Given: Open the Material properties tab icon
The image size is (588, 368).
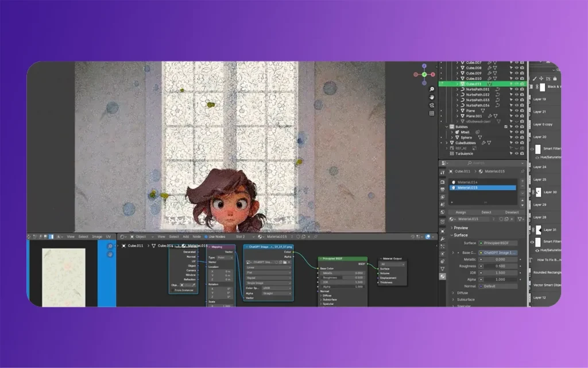Looking at the screenshot, I should [x=443, y=277].
